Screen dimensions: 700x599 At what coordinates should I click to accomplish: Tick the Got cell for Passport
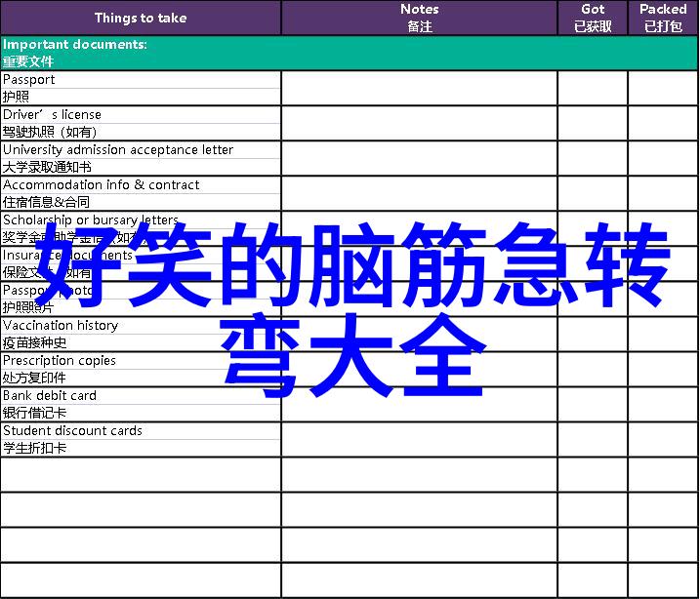tap(593, 88)
